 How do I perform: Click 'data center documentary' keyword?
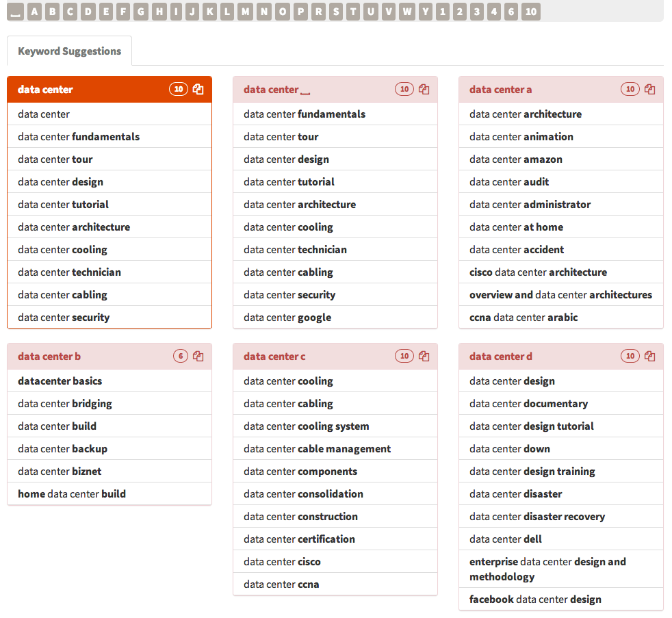561,404
